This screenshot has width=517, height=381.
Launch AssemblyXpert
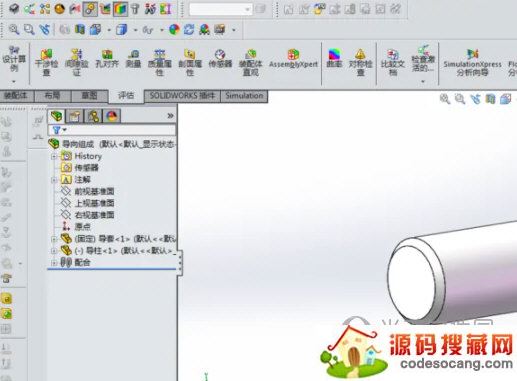tap(293, 59)
